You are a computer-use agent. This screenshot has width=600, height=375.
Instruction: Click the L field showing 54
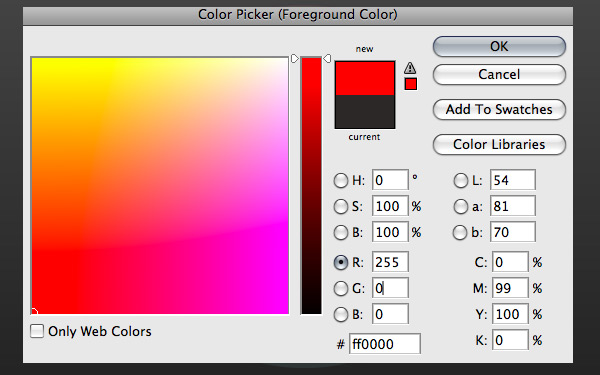(512, 180)
